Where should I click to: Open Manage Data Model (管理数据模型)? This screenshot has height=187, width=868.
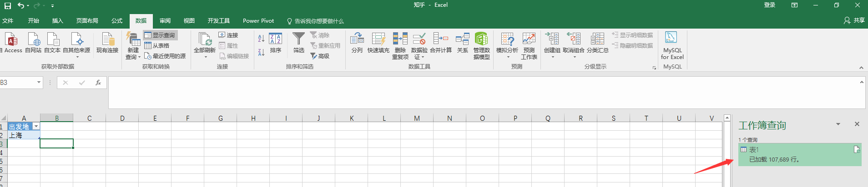pos(481,45)
